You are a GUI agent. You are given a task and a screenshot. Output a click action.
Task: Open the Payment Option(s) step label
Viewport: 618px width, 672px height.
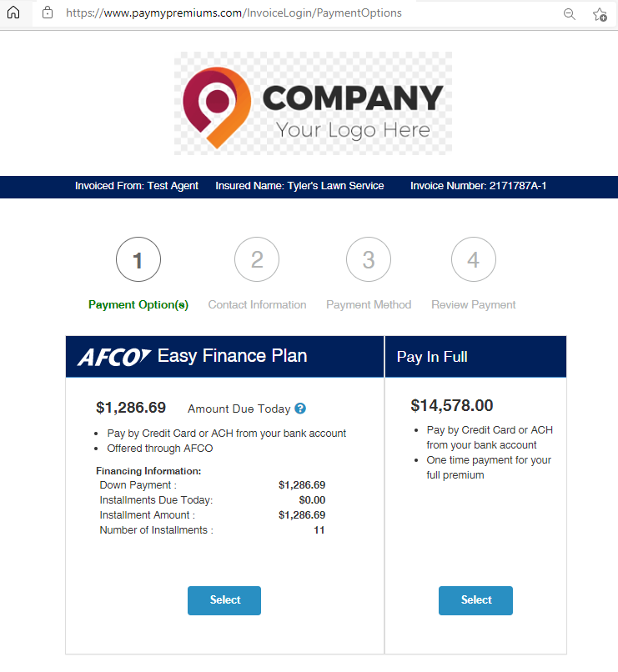coord(138,305)
